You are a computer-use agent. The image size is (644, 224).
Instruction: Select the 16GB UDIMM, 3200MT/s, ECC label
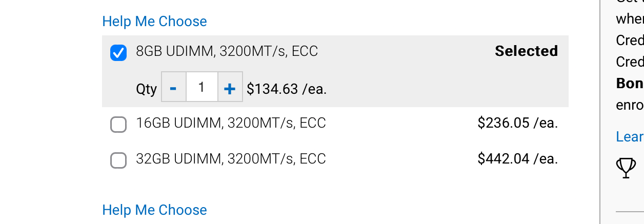click(x=231, y=123)
